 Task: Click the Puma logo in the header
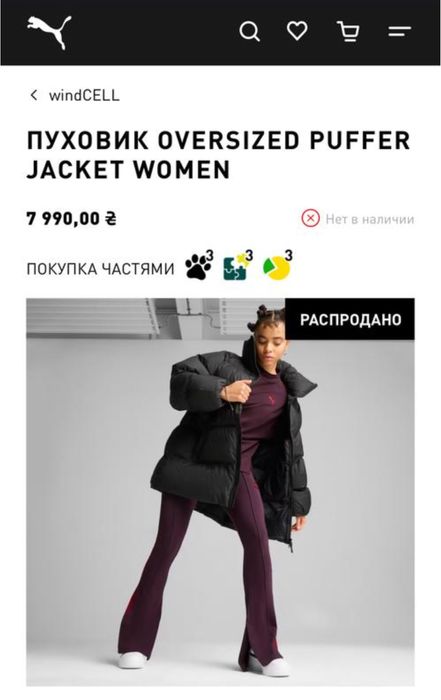coord(49,32)
